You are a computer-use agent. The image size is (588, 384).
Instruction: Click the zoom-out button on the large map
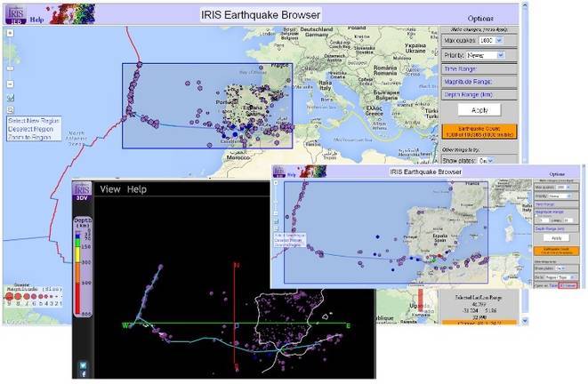click(x=10, y=84)
